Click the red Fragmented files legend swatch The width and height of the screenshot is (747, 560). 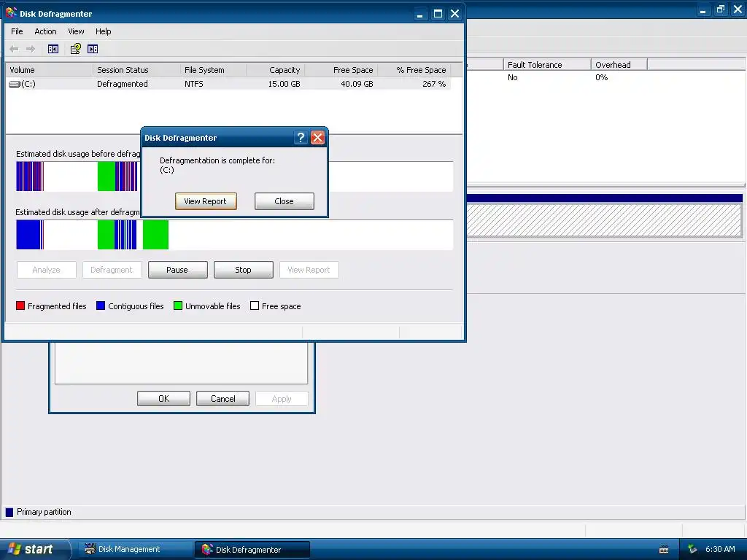click(x=20, y=306)
